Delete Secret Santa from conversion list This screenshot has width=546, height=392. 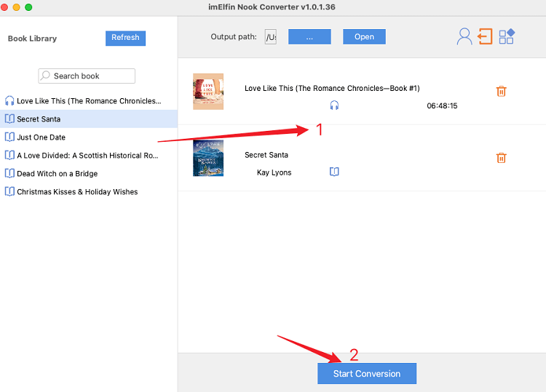[501, 158]
